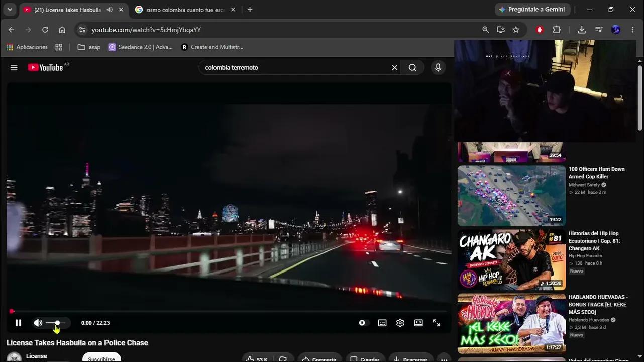Click the '22 M hace 2 m' view count
The width and height of the screenshot is (644, 362).
point(588,192)
